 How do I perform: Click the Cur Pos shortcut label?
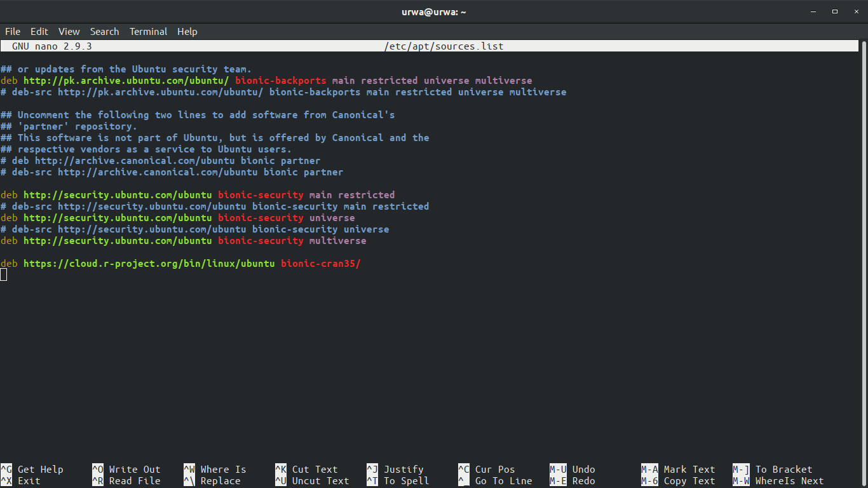pyautogui.click(x=495, y=470)
